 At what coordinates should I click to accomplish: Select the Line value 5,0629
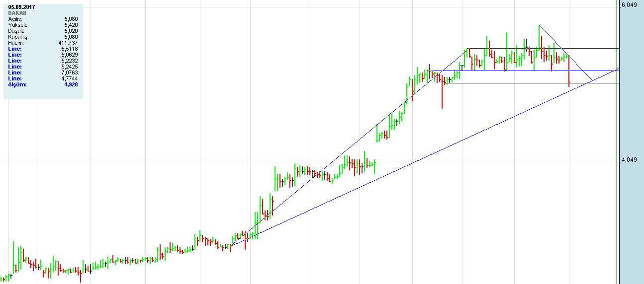coord(69,55)
